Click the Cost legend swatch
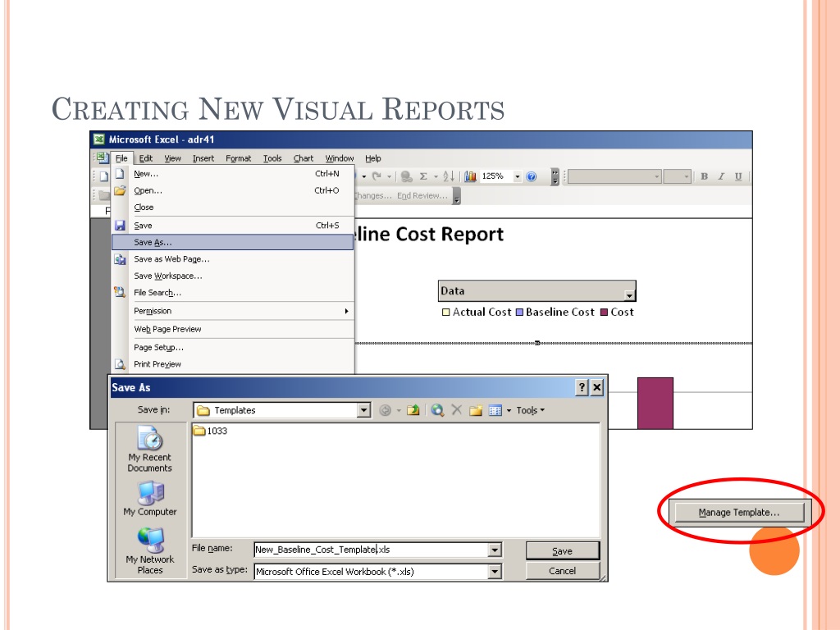 [x=605, y=313]
